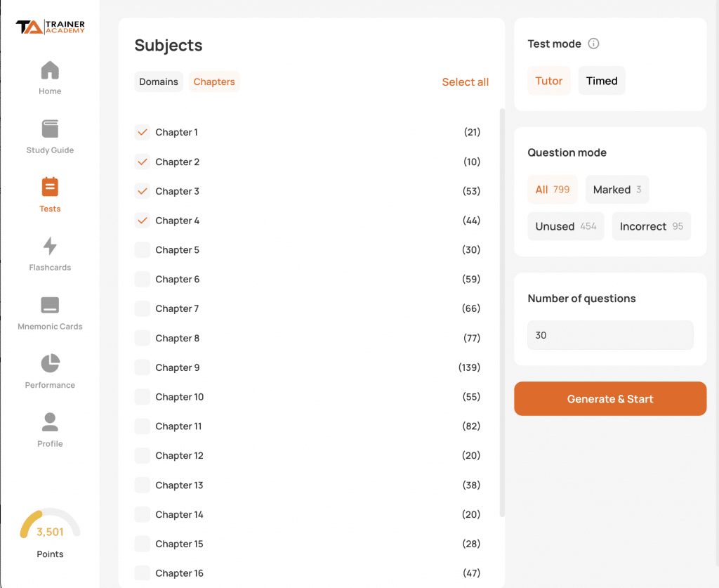
Task: Click the Select all link
Action: (465, 82)
